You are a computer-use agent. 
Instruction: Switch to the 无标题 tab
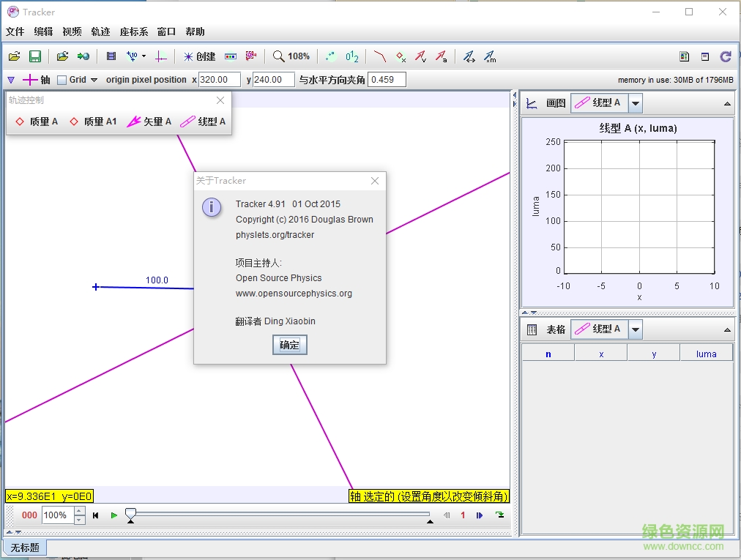[25, 547]
